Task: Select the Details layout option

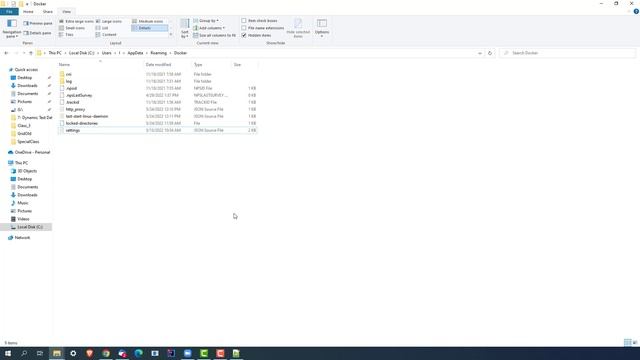Action: [149, 28]
